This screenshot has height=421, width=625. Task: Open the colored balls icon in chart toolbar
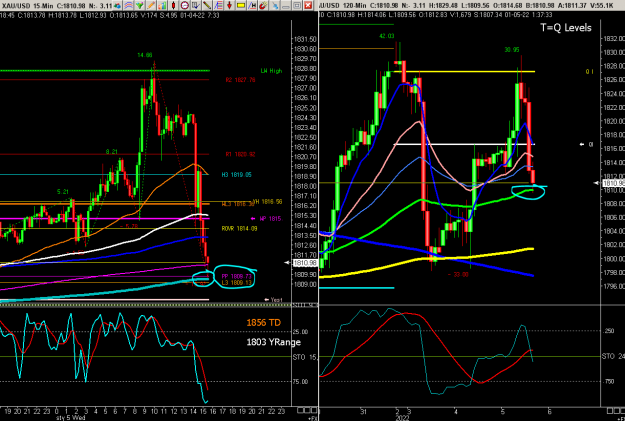click(117, 5)
